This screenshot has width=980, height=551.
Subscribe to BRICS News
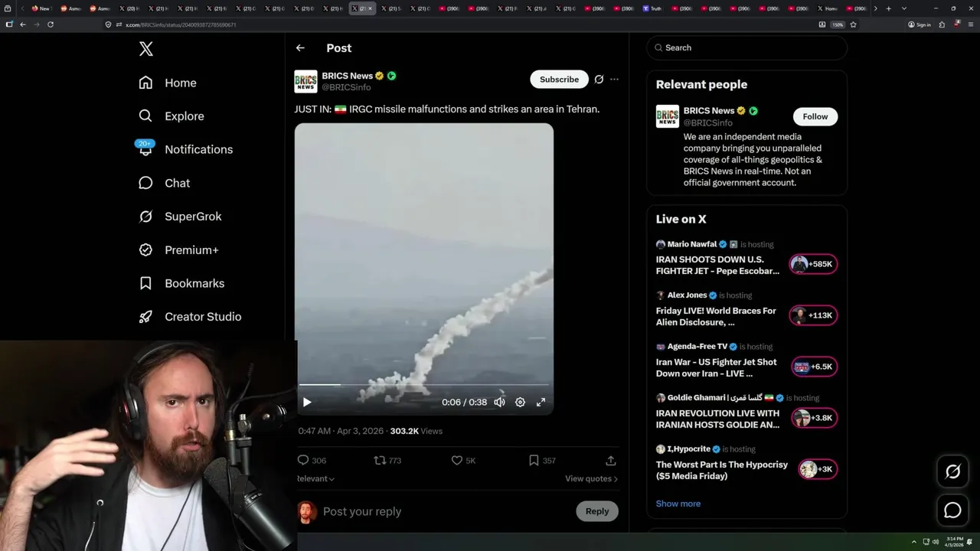(559, 80)
